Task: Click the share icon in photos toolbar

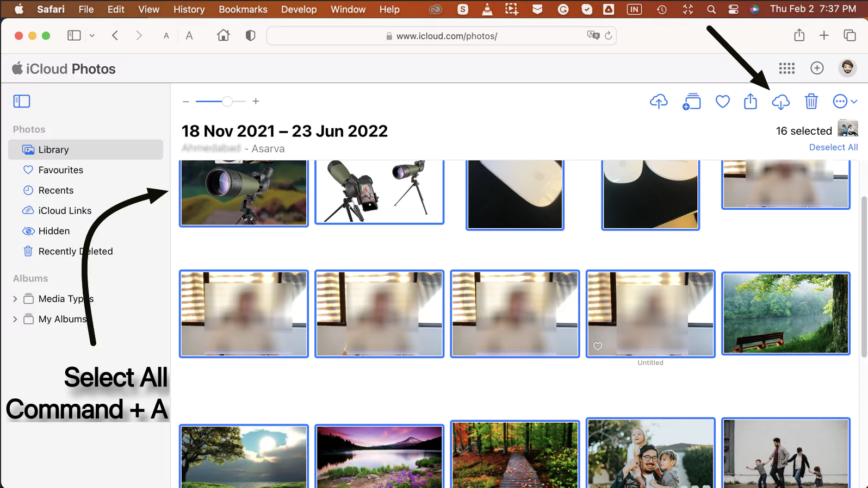Action: tap(751, 102)
